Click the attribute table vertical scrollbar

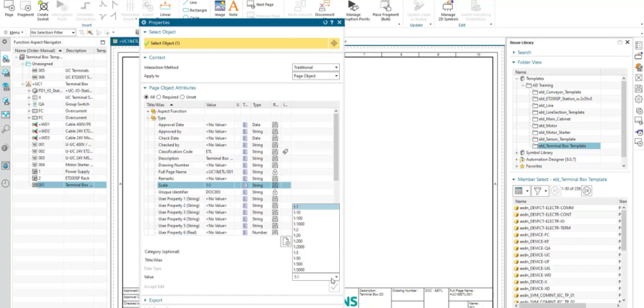(336, 148)
